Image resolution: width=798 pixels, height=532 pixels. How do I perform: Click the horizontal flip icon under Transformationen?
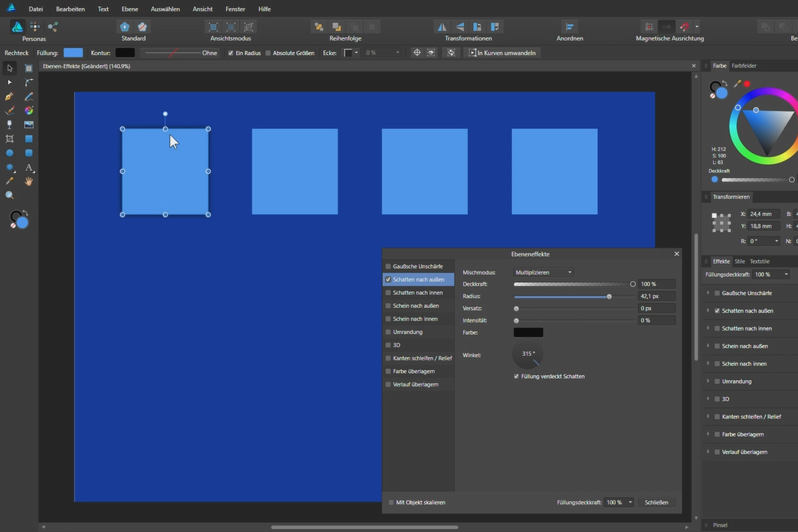pos(442,26)
